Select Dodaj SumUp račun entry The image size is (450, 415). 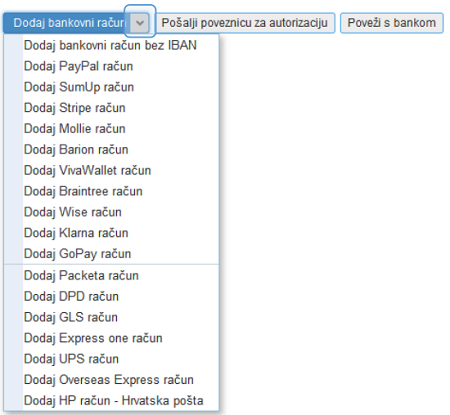pos(111,87)
